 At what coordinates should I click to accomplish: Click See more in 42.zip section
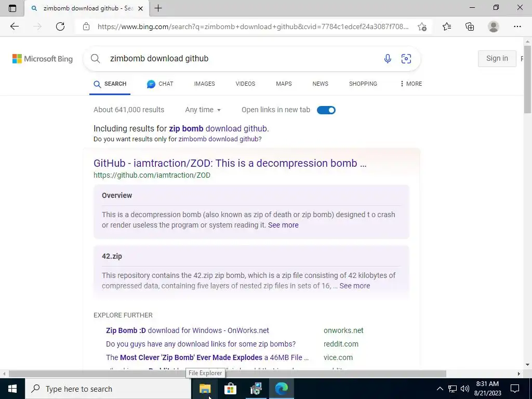coord(354,286)
